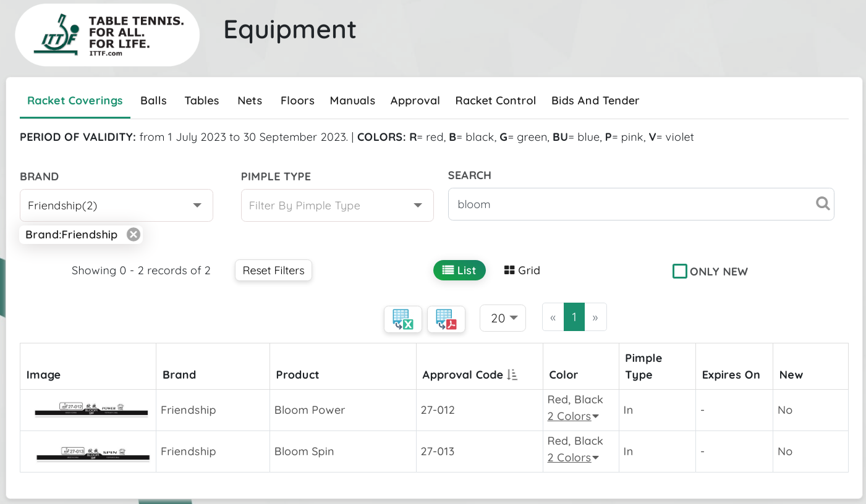This screenshot has height=504, width=866.
Task: Open the Bloom Power rubber image
Action: (x=91, y=409)
